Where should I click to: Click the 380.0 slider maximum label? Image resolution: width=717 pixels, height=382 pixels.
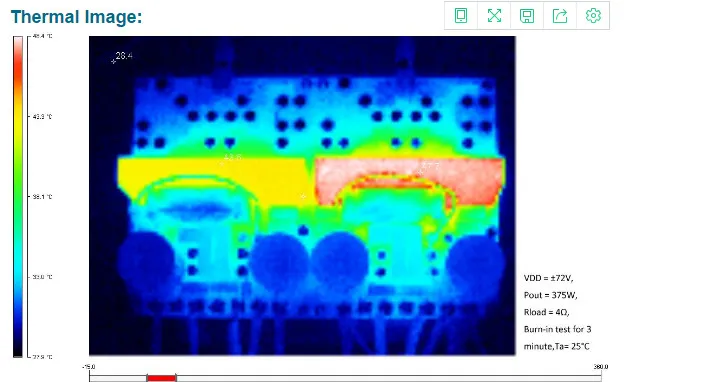(x=601, y=367)
